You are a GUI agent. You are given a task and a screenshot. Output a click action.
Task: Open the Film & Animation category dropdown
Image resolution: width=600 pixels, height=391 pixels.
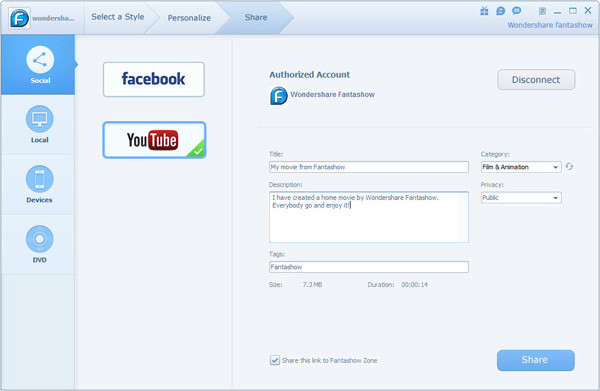tap(521, 167)
